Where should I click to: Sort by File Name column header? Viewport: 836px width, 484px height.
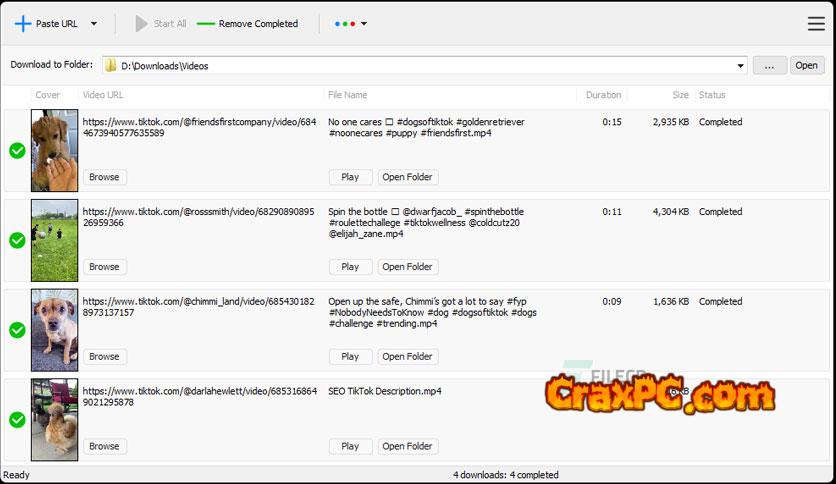click(348, 95)
